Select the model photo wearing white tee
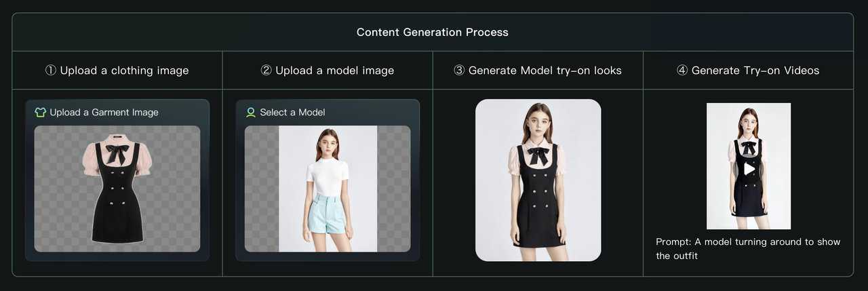The image size is (868, 291). coord(328,189)
